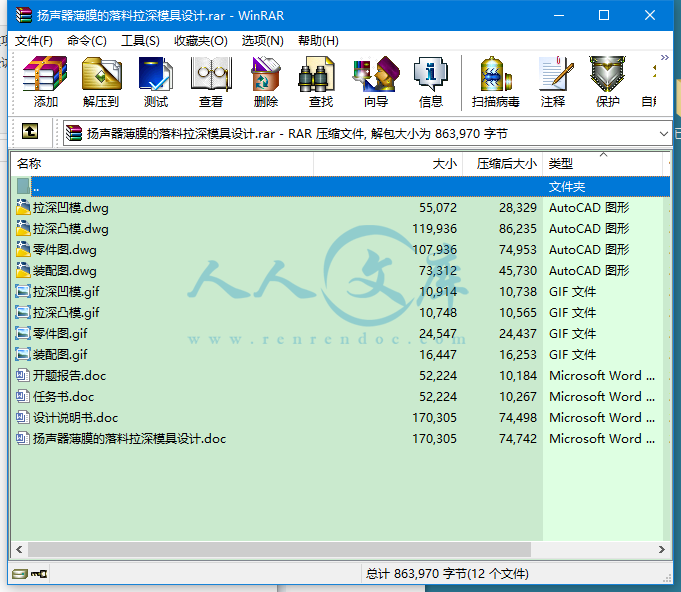681x592 pixels.
Task: Expand hidden toolbar items chevron
Action: 664,57
